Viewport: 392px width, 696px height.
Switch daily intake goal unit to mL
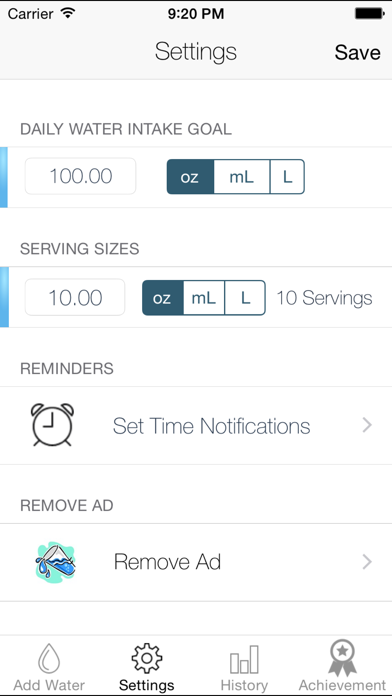(x=242, y=177)
